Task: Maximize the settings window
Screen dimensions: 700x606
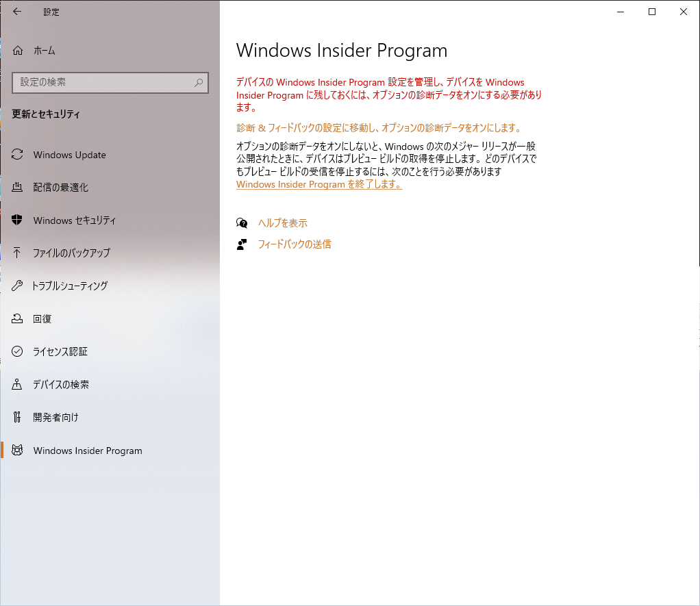Action: (652, 12)
